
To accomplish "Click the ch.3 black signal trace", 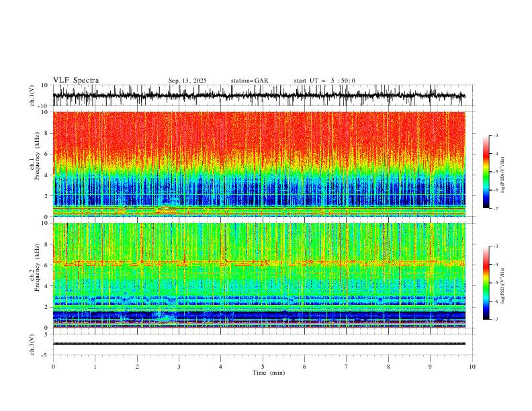I will click(x=259, y=344).
